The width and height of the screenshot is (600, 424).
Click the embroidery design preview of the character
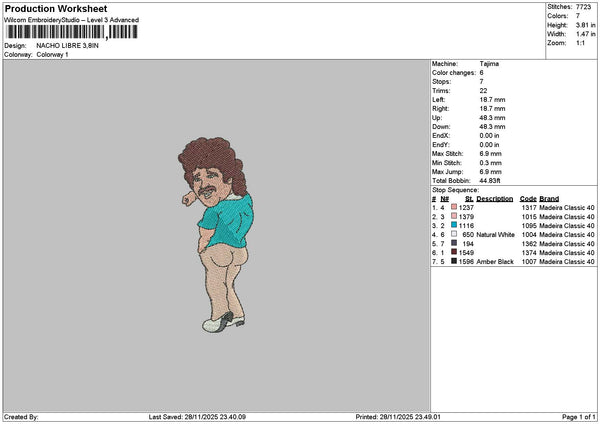[216, 235]
